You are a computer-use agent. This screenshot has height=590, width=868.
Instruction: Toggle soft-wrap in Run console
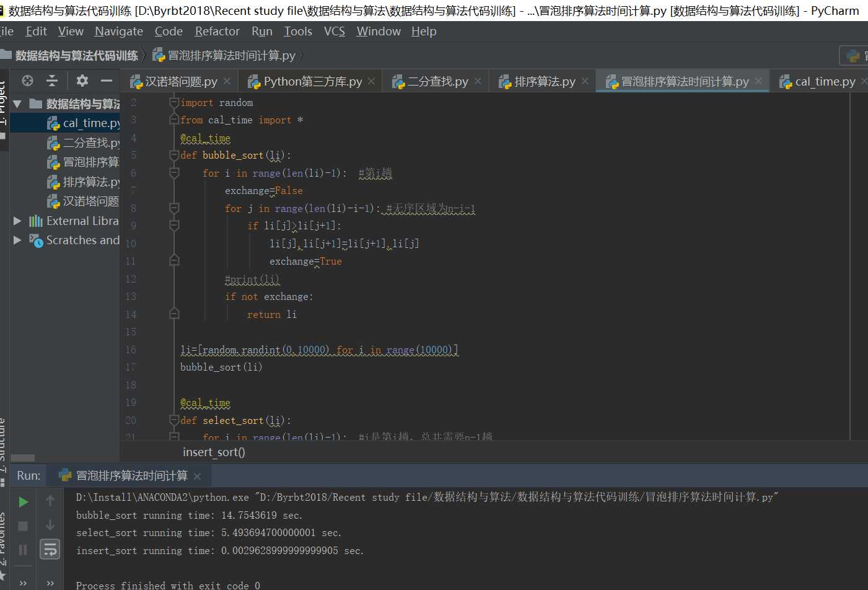click(50, 549)
